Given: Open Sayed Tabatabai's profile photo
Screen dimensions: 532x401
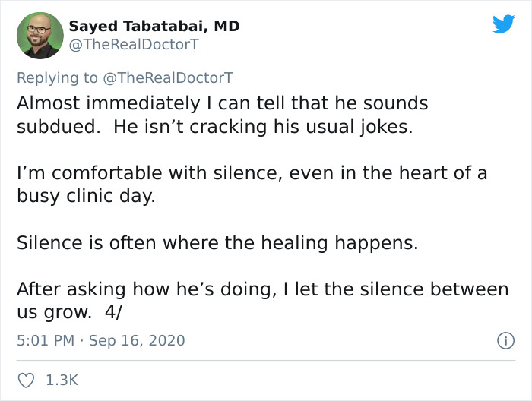Looking at the screenshot, I should point(38,36).
